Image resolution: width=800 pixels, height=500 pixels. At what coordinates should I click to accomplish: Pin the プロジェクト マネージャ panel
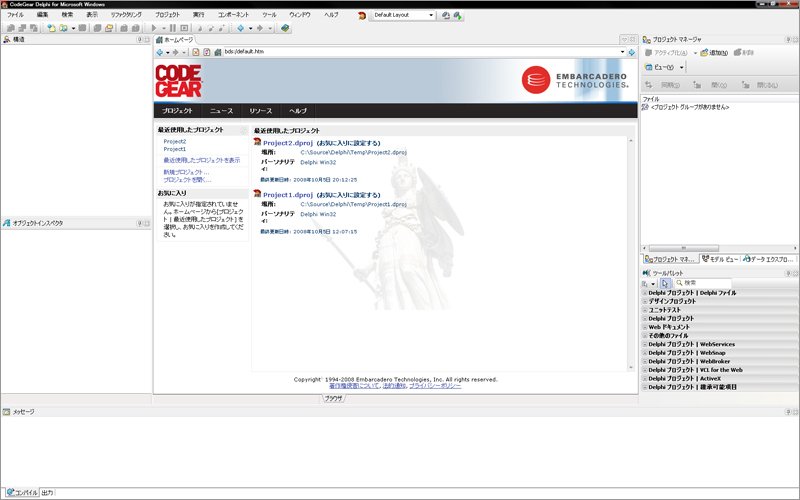788,40
